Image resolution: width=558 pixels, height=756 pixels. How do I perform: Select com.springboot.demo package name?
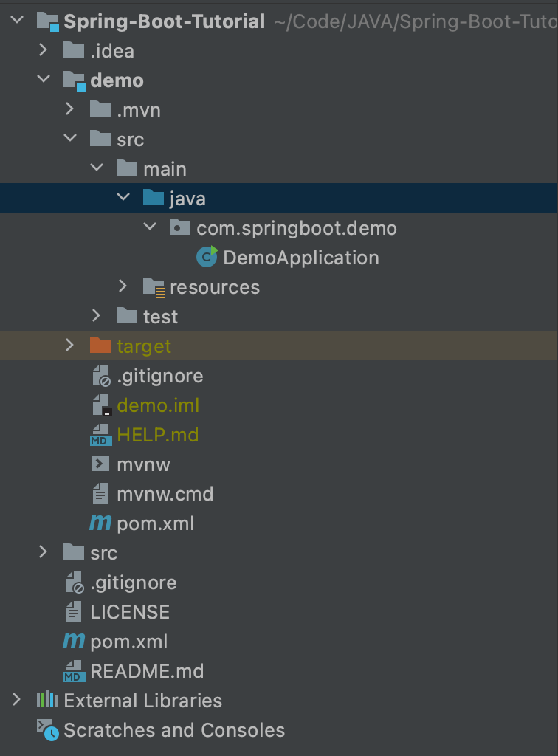click(x=297, y=229)
